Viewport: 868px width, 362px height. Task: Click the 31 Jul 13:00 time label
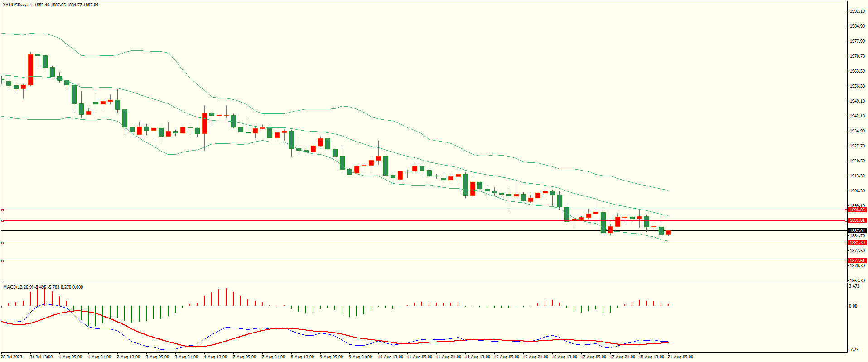coord(41,357)
